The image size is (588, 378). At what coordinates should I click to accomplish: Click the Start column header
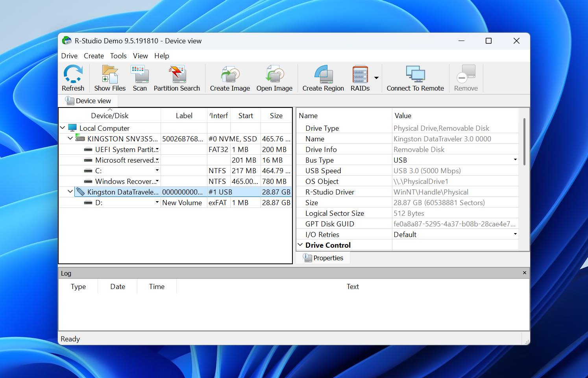pyautogui.click(x=246, y=116)
